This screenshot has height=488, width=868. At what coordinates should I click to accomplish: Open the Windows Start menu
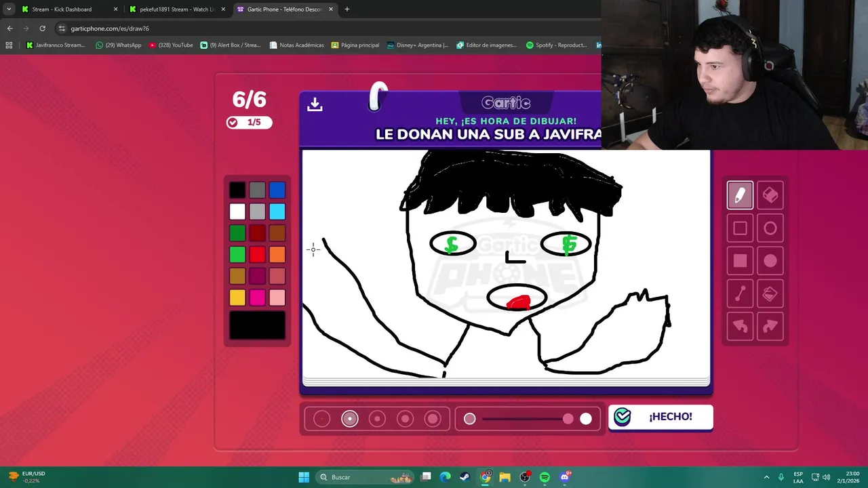click(304, 477)
